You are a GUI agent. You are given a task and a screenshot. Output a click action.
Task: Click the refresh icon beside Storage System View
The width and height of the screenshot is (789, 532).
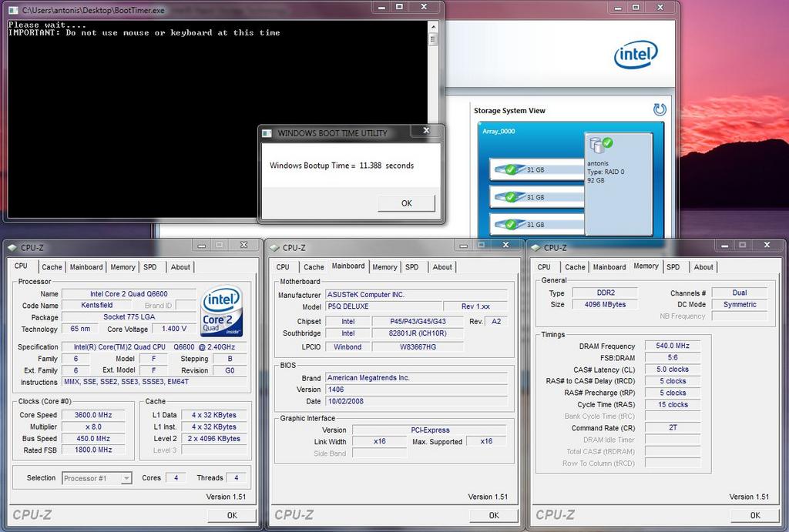[660, 109]
